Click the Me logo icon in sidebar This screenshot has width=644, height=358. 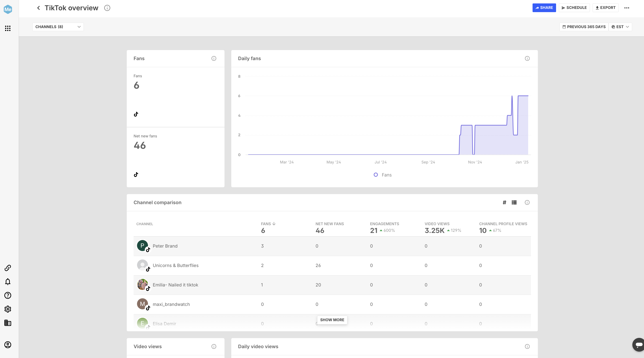[x=8, y=9]
